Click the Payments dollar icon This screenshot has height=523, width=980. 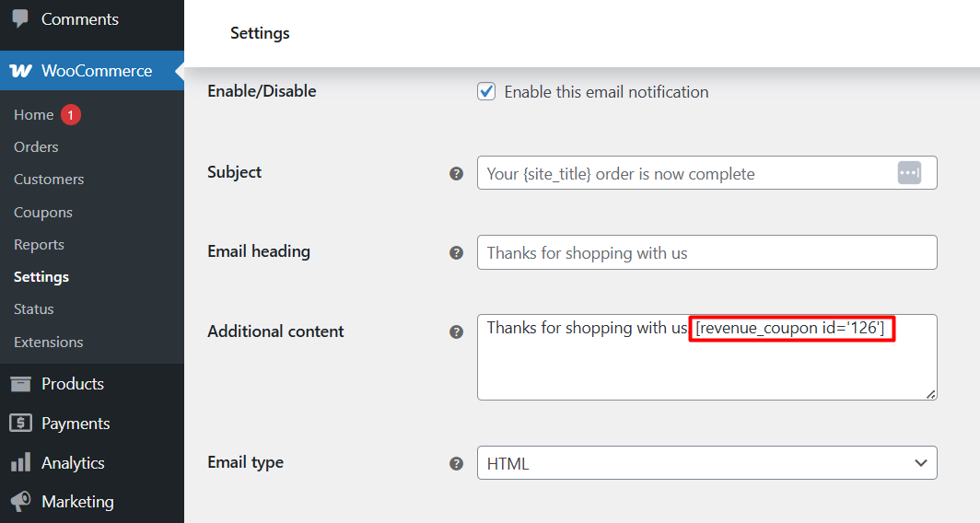pyautogui.click(x=20, y=423)
